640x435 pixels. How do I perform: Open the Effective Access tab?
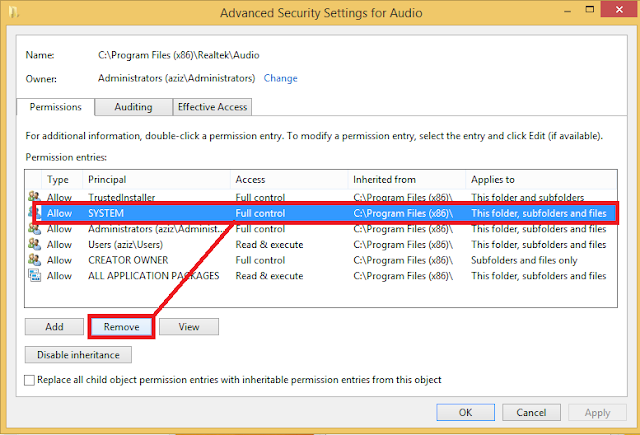tap(212, 107)
